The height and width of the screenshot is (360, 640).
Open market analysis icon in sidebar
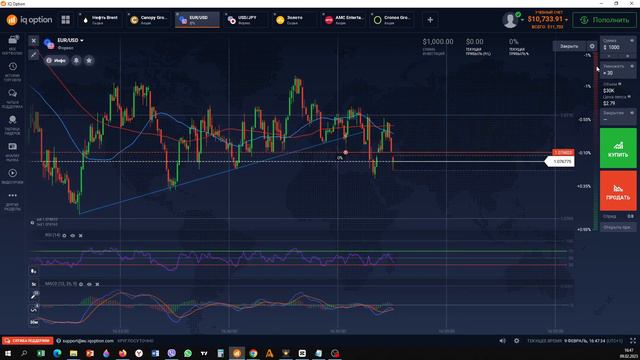point(13,147)
